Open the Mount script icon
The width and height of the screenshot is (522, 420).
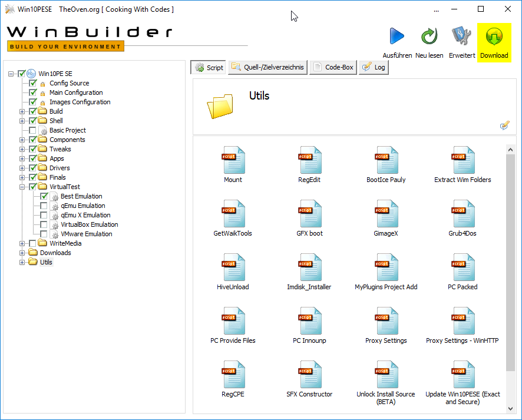coord(233,161)
